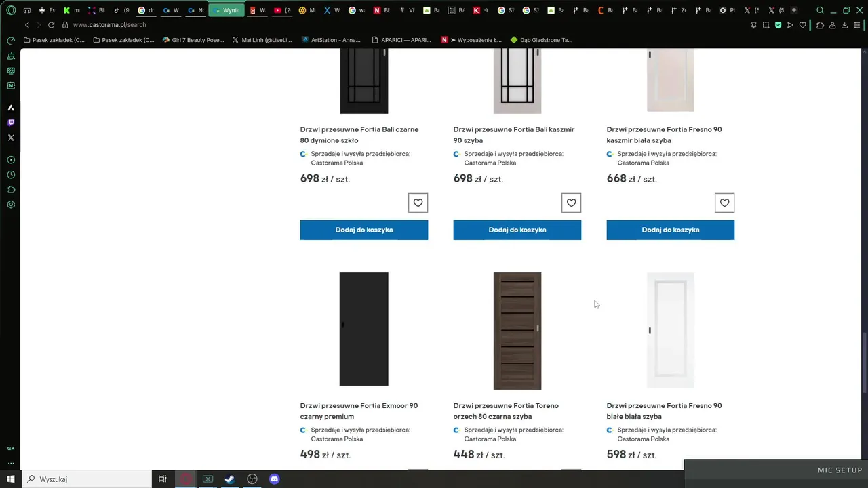This screenshot has height=488, width=868.
Task: Switch to the active Wynik Castorama tab
Action: 226,10
